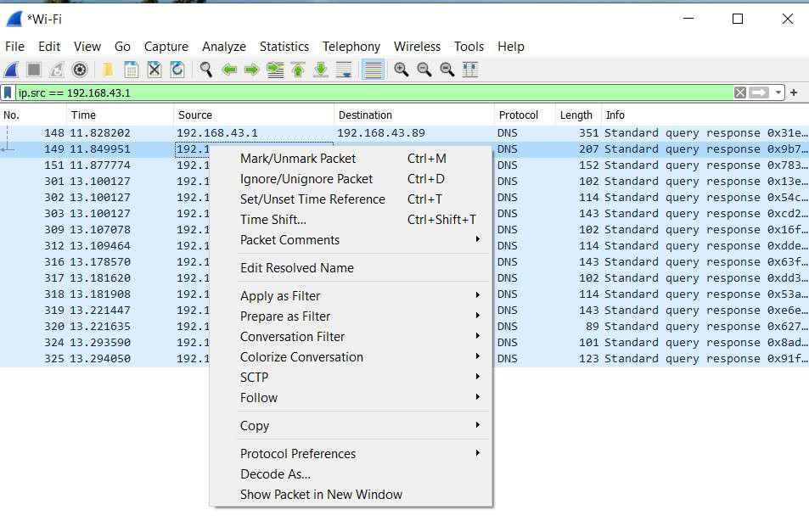Go forward in packet history
Screen dimensions: 809x532
(x=252, y=70)
